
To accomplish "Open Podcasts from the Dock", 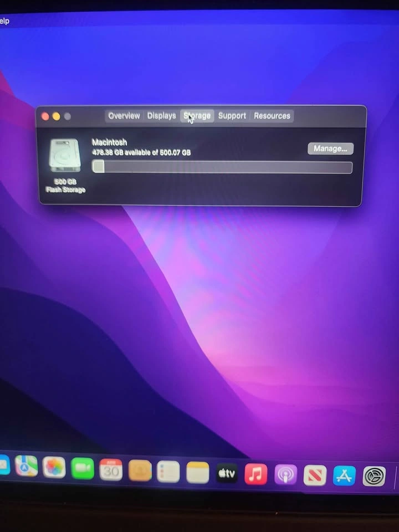I will [286, 475].
